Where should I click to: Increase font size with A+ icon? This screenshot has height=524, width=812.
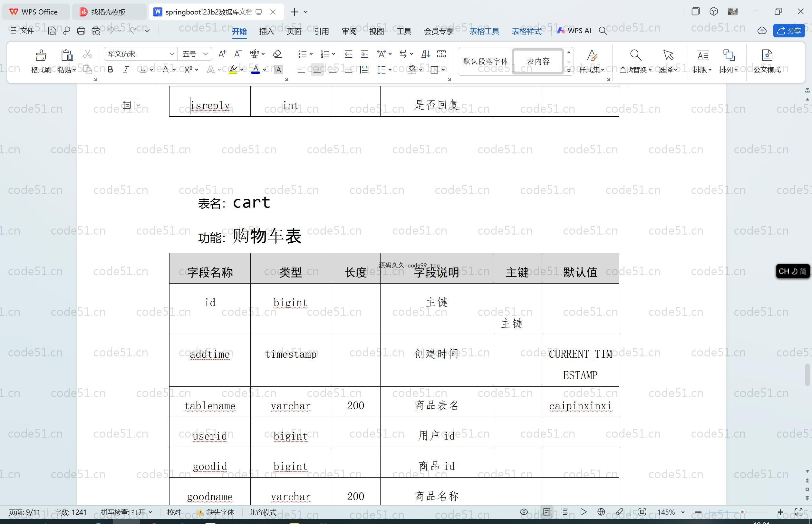(222, 54)
